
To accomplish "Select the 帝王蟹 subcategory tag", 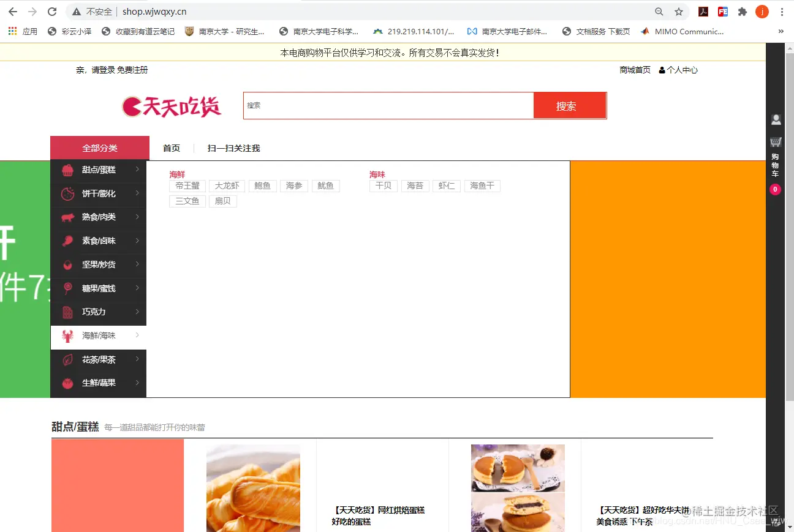I will click(187, 185).
